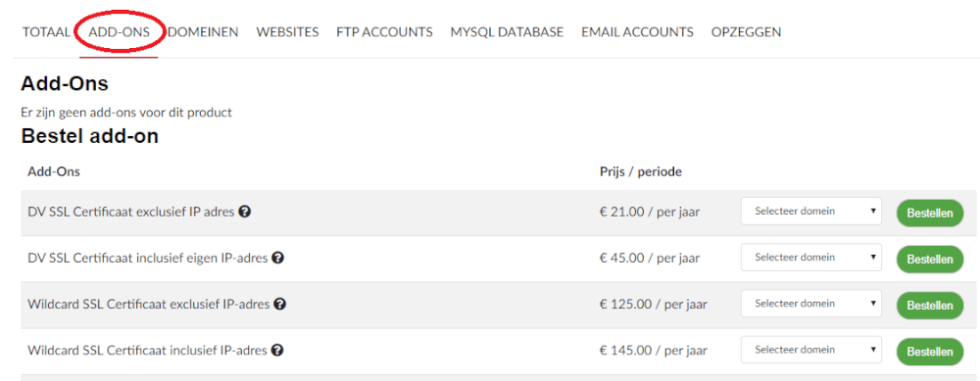Select the ADD-ONS tab
The height and width of the screenshot is (381, 980).
click(120, 32)
